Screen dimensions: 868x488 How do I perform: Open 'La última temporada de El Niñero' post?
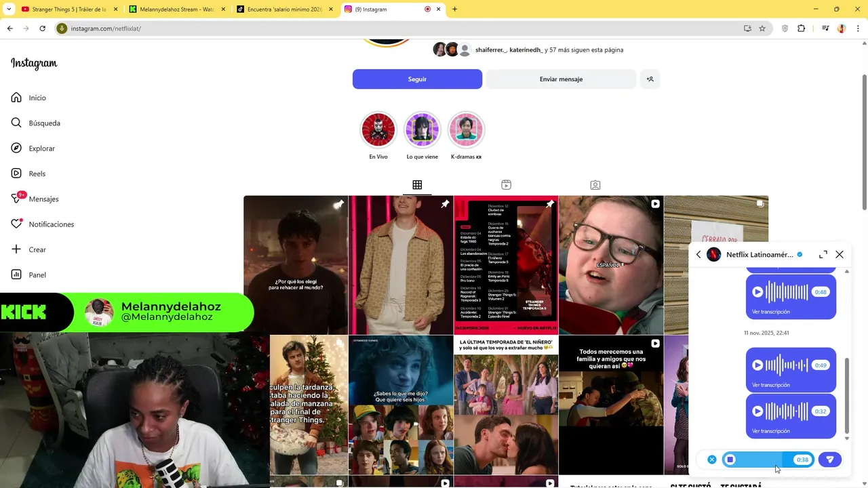[x=506, y=405]
